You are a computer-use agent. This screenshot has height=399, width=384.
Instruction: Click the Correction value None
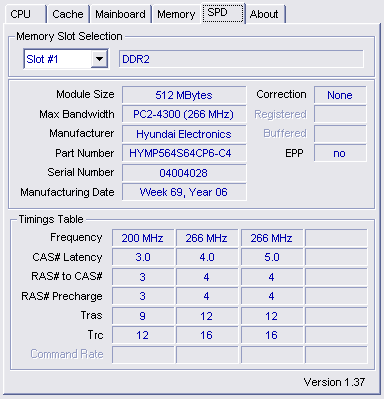pyautogui.click(x=340, y=95)
